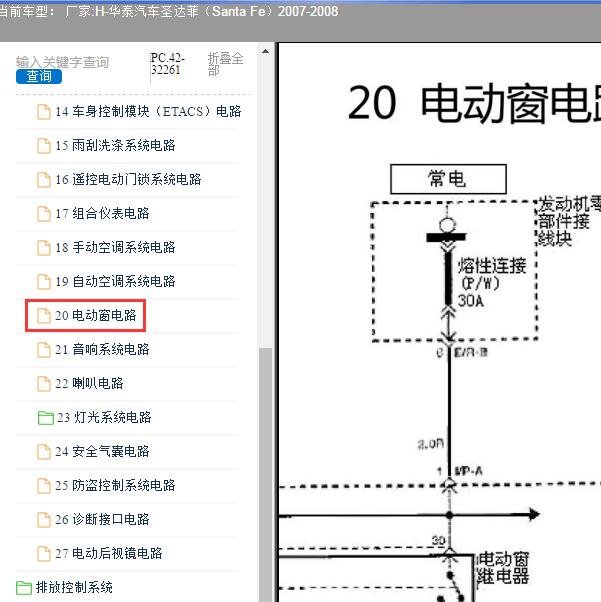The height and width of the screenshot is (602, 601).
Task: Open document icon for 24 安全气囊电路
Action: click(44, 452)
